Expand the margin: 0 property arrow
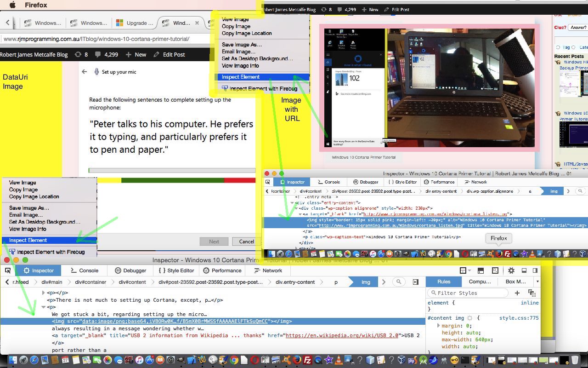 [x=439, y=325]
